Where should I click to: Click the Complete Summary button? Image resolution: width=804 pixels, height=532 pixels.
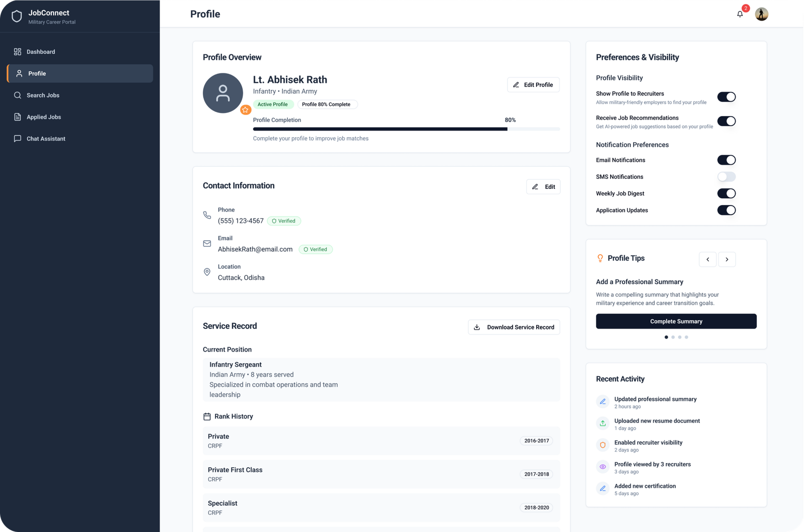pyautogui.click(x=676, y=322)
